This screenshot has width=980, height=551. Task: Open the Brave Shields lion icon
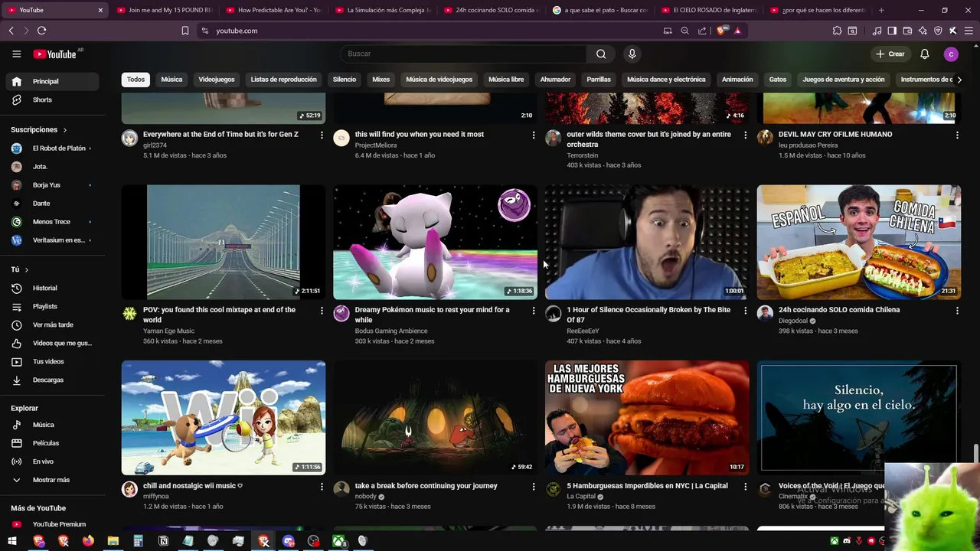click(721, 31)
